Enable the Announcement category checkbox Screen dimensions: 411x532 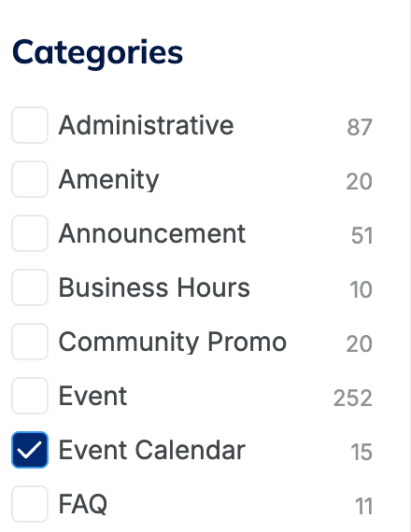[30, 233]
